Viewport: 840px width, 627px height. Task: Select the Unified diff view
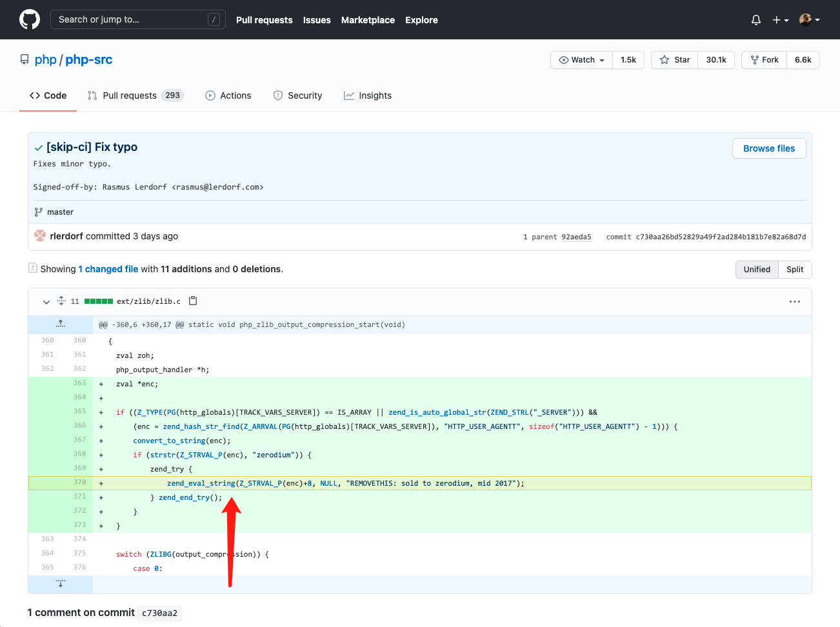757,270
